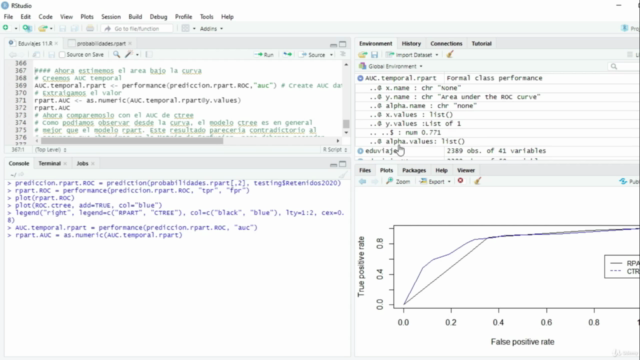
Task: Click the Source button
Action: point(313,55)
